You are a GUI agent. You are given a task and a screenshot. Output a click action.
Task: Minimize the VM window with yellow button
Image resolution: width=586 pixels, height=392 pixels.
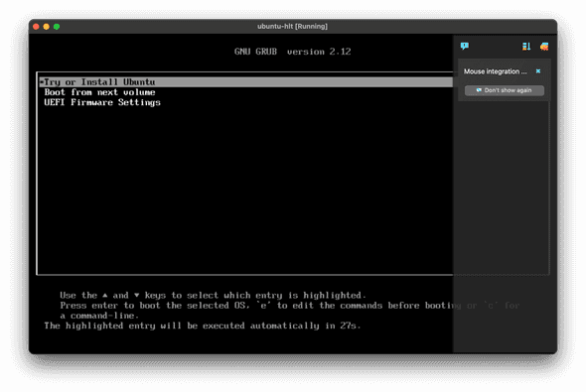point(47,27)
